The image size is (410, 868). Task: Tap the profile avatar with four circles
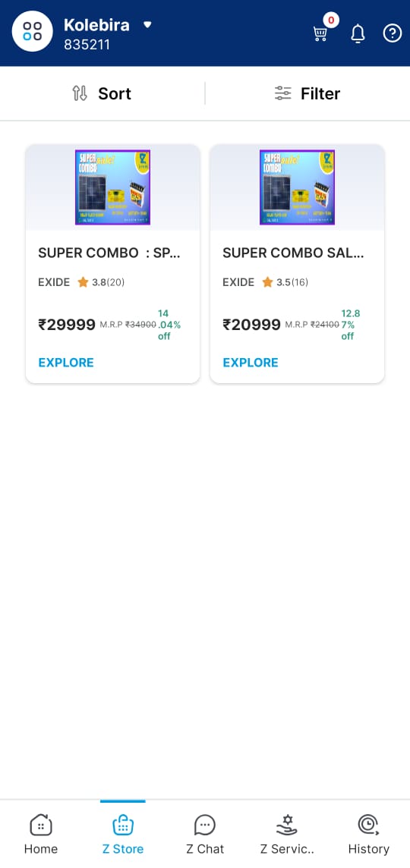(x=33, y=32)
